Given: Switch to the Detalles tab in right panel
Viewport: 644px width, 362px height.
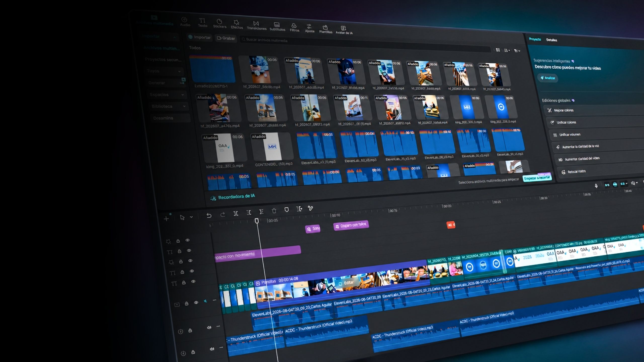Looking at the screenshot, I should coord(552,40).
